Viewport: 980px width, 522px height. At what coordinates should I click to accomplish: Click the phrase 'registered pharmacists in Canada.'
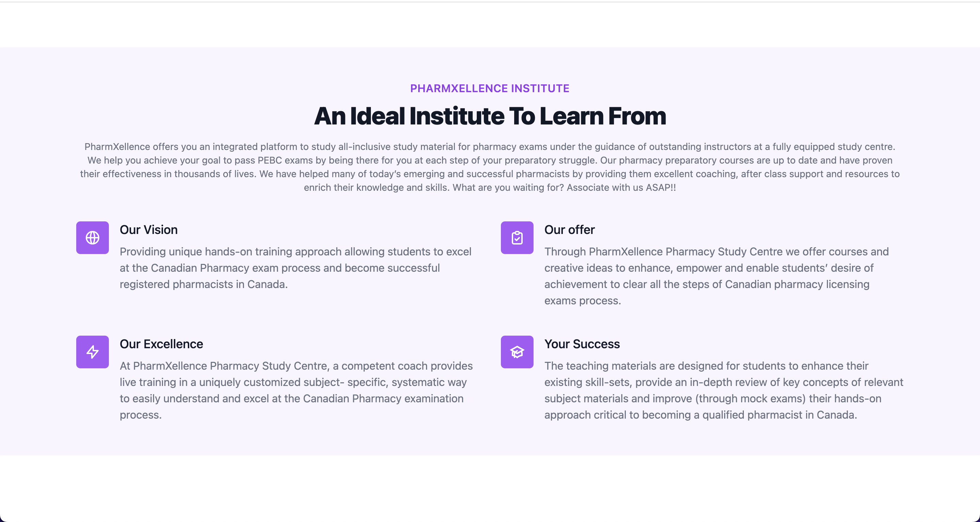pyautogui.click(x=203, y=284)
